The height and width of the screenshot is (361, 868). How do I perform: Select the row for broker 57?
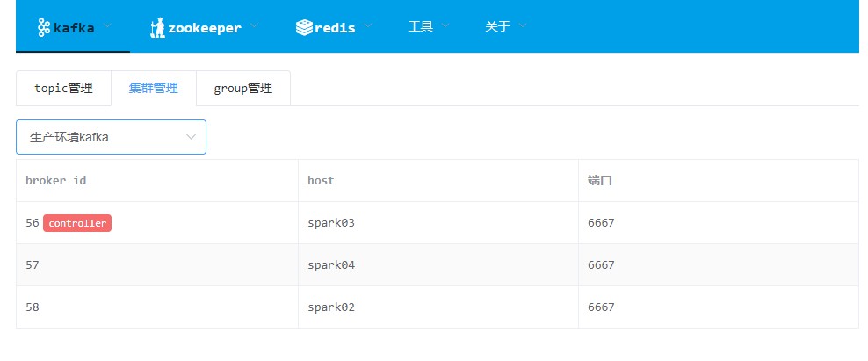[438, 265]
